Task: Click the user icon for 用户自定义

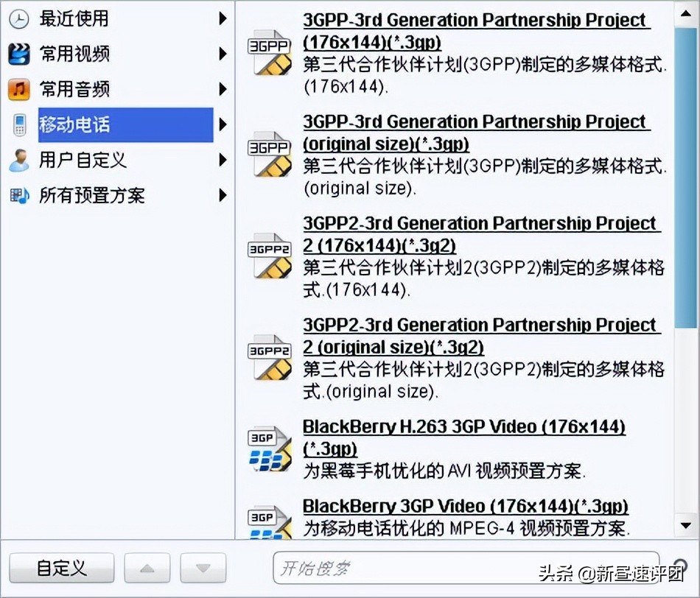Action: [x=18, y=160]
